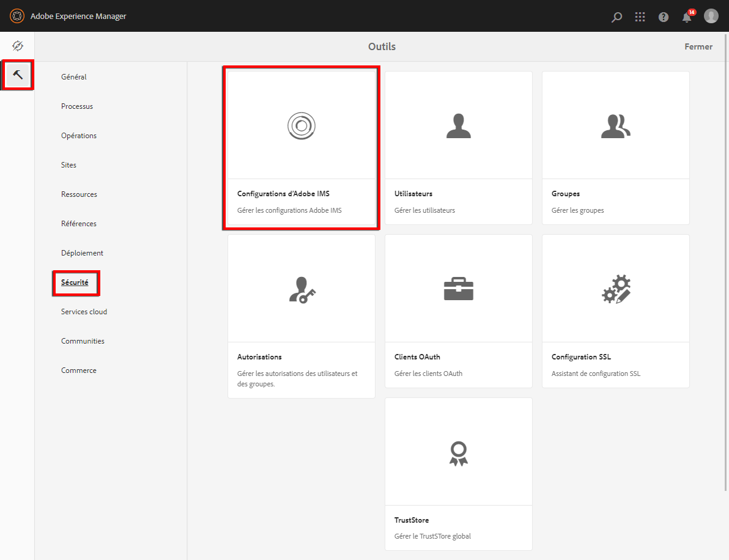This screenshot has height=560, width=729.
Task: Select Communities in the tools menu
Action: (x=83, y=341)
